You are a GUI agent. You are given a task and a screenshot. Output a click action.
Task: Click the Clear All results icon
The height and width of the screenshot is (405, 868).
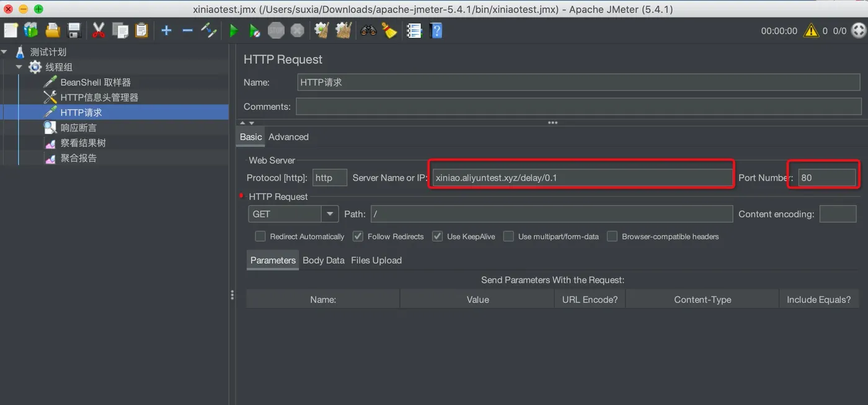point(343,30)
